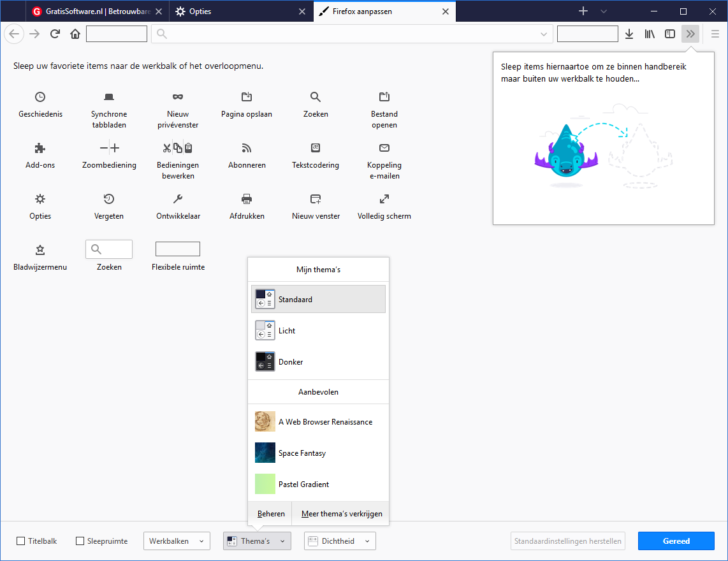Click the Geschiedenis clock icon
The image size is (728, 561).
(x=40, y=97)
